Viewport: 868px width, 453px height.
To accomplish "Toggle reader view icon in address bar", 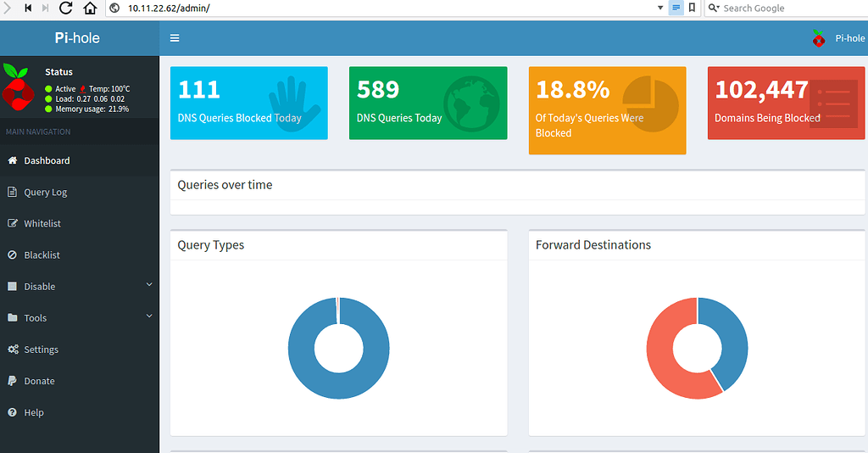I will 676,8.
